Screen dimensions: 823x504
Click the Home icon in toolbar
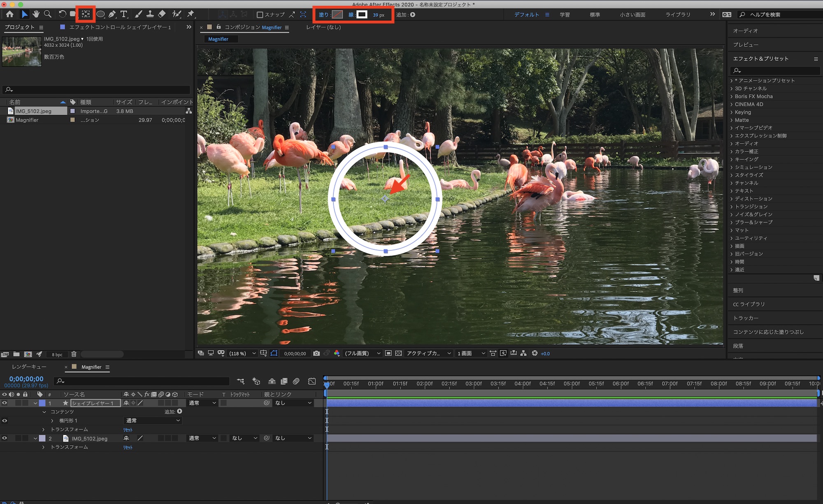point(10,14)
